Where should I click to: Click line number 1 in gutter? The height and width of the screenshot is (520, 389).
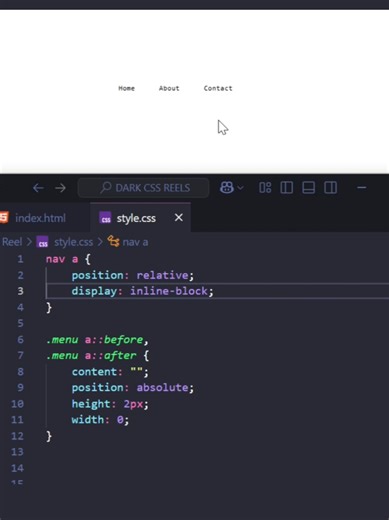point(20,259)
